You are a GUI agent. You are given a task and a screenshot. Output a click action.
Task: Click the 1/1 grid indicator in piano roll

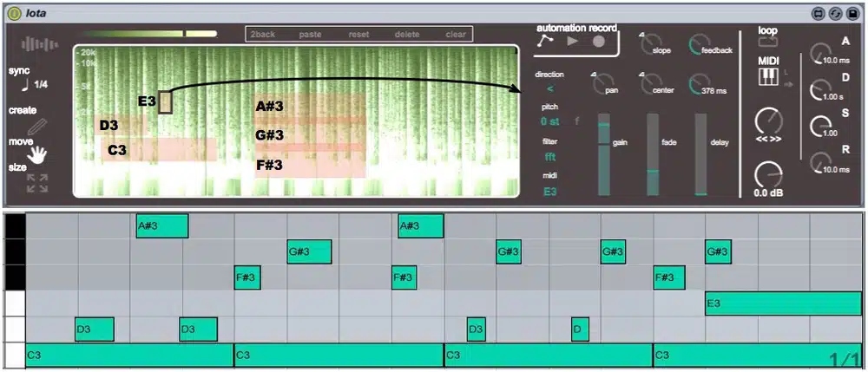click(845, 359)
